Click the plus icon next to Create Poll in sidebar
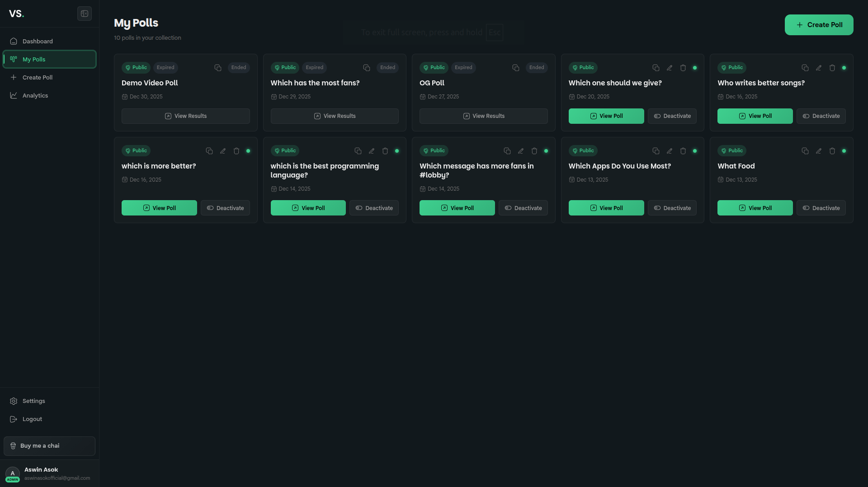This screenshot has width=868, height=487. [x=13, y=77]
